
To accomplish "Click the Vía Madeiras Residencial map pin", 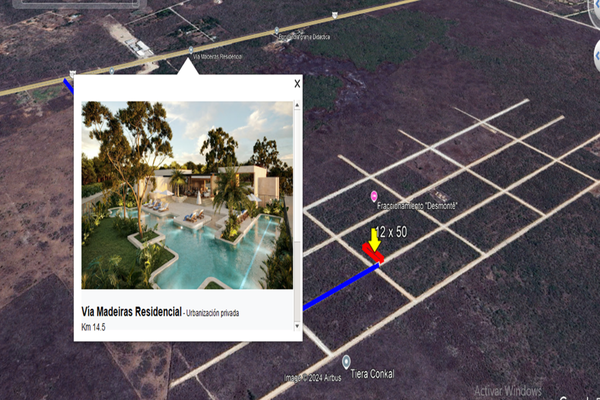I will [x=191, y=50].
